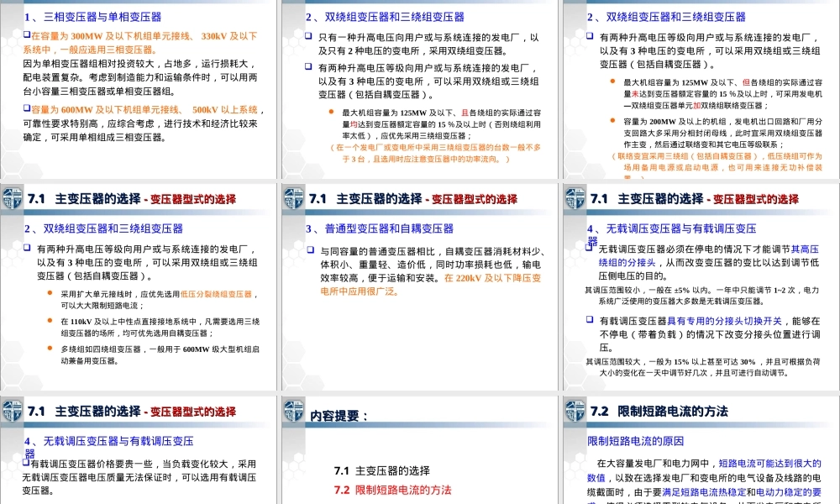The width and height of the screenshot is (840, 504).
Task: Click the logo beside 7.2 限制短路电流的方法 title
Action: pos(575,412)
